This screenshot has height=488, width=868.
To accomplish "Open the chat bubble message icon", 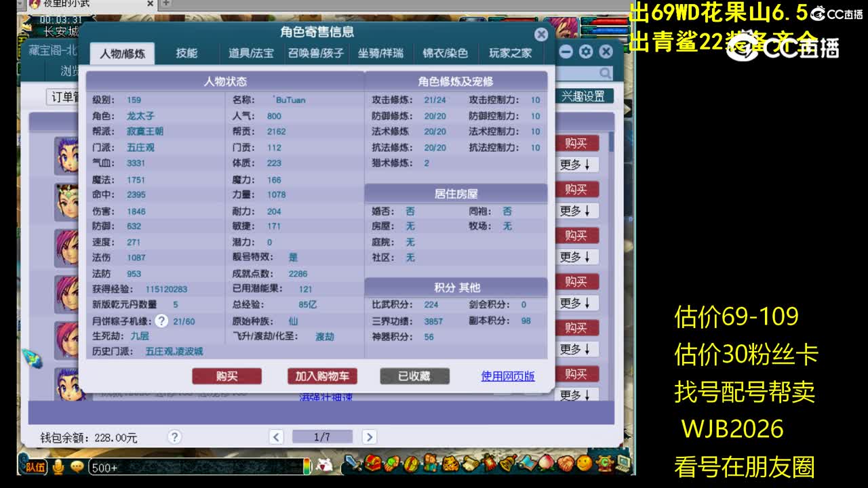I will click(77, 466).
